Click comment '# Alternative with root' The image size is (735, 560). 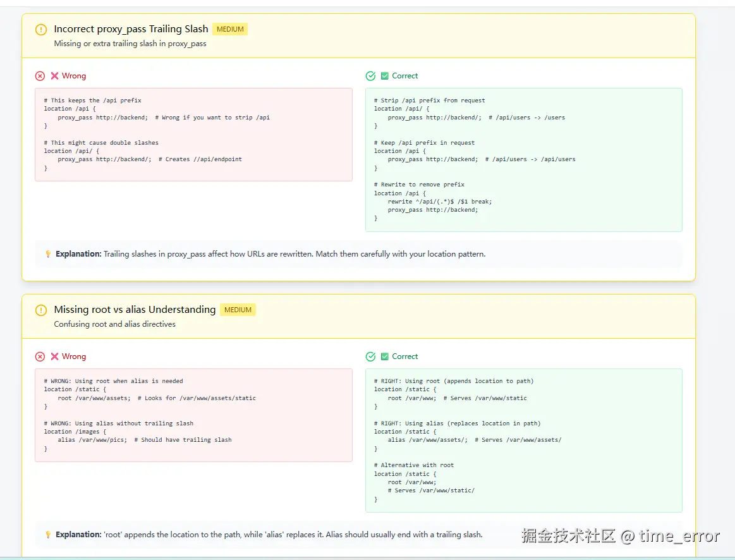tap(414, 465)
